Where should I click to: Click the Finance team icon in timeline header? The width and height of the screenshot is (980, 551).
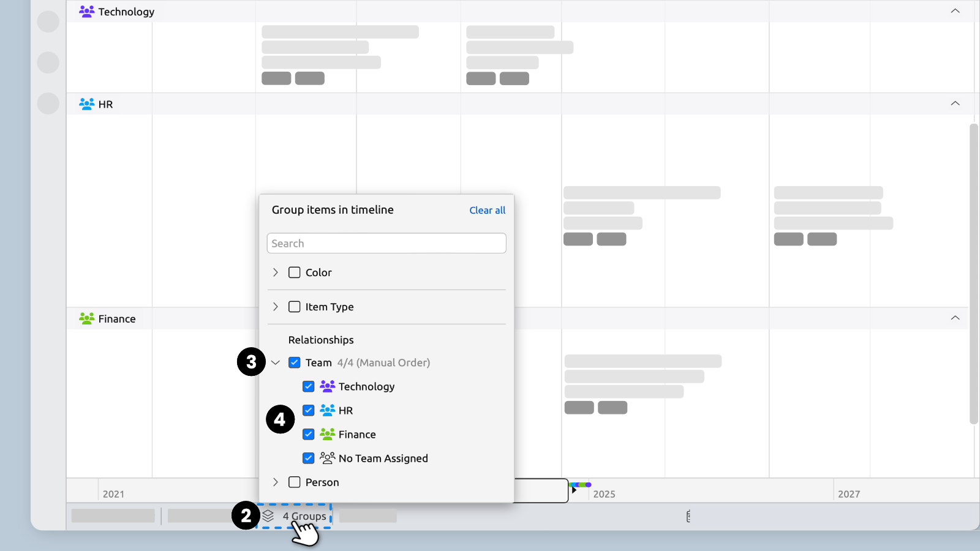pos(86,318)
